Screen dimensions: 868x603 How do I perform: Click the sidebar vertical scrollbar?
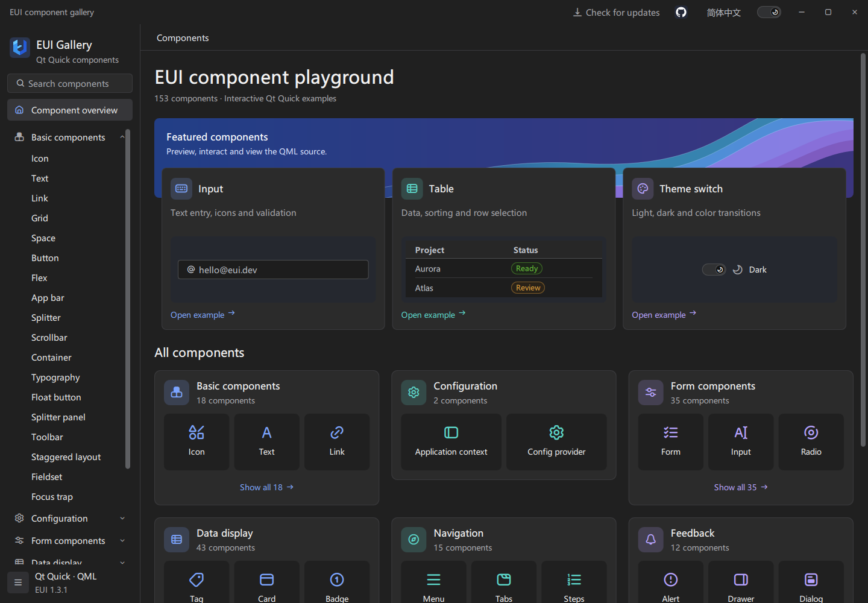click(127, 298)
